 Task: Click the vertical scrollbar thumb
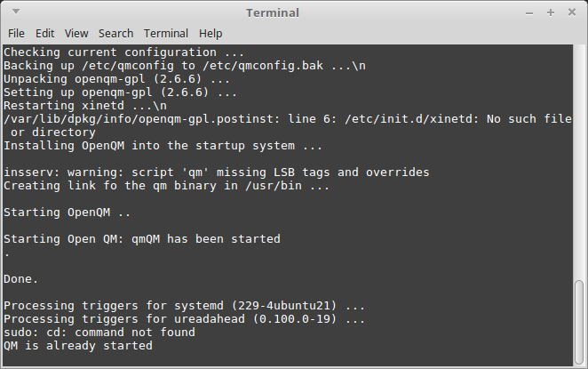click(x=579, y=322)
